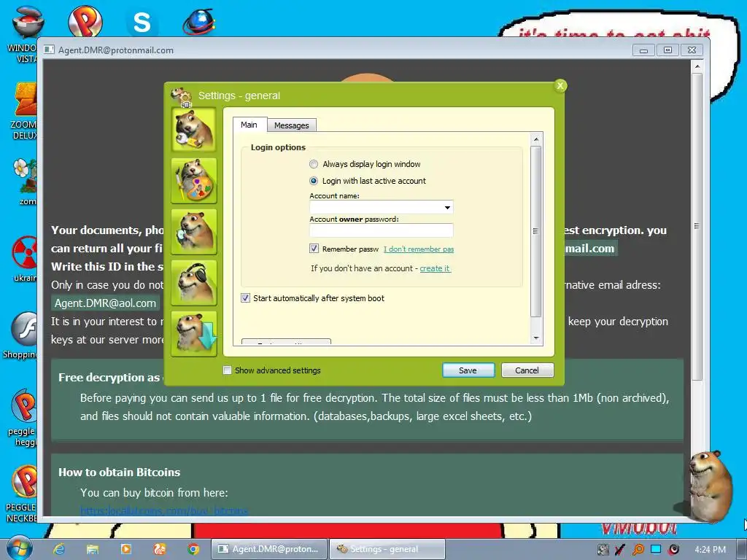747x560 pixels.
Task: Open the PEGGLE NECKBE desktop shortcut
Action: [21, 494]
